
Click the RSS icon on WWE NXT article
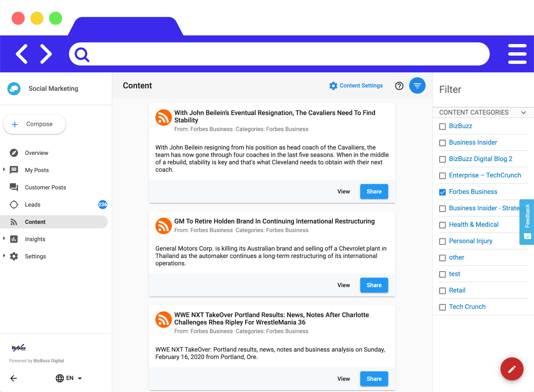(x=164, y=320)
